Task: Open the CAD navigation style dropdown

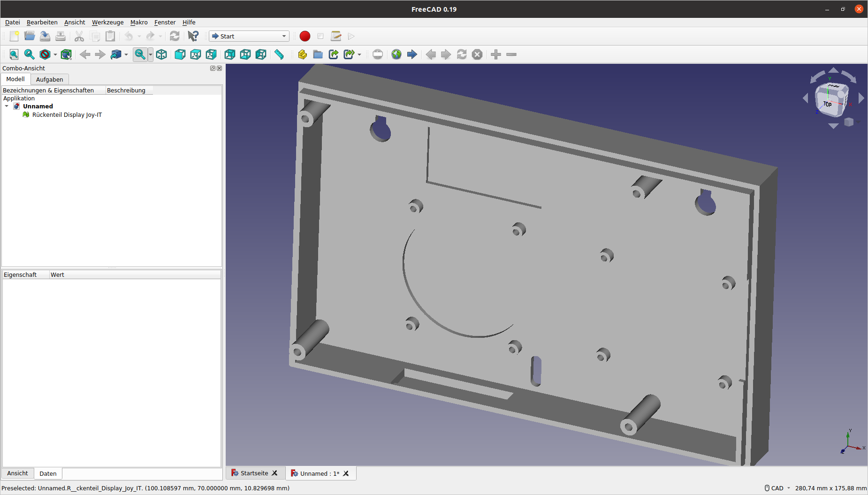Action: point(778,488)
